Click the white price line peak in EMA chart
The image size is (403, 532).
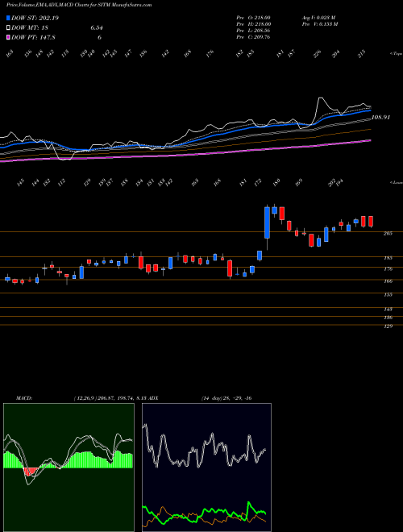pos(320,98)
